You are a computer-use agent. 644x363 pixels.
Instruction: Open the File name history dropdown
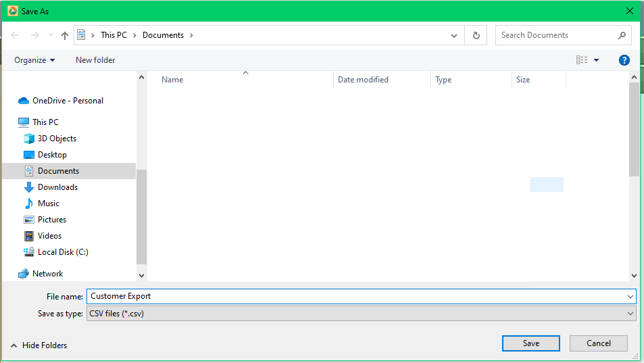[x=630, y=296]
